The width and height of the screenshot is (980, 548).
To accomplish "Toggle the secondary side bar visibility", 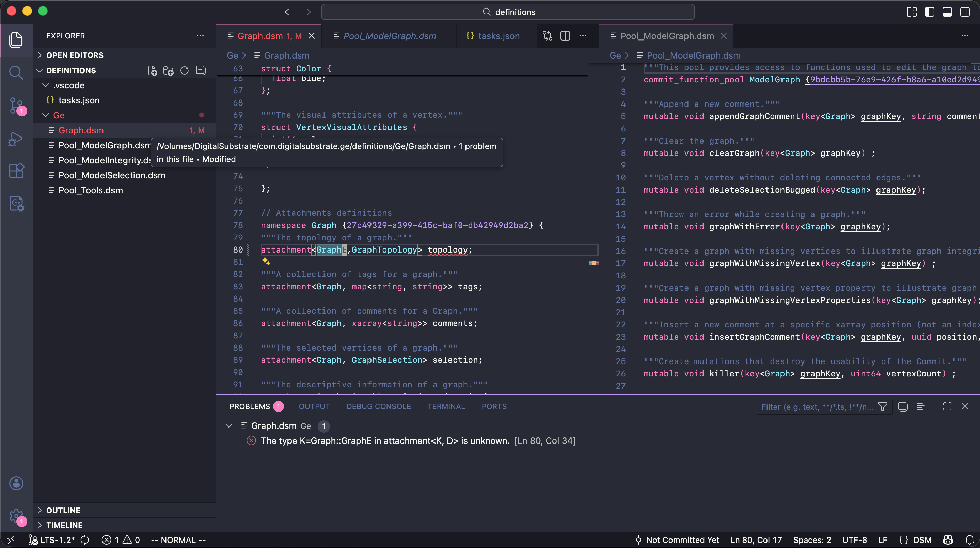I will [x=965, y=12].
